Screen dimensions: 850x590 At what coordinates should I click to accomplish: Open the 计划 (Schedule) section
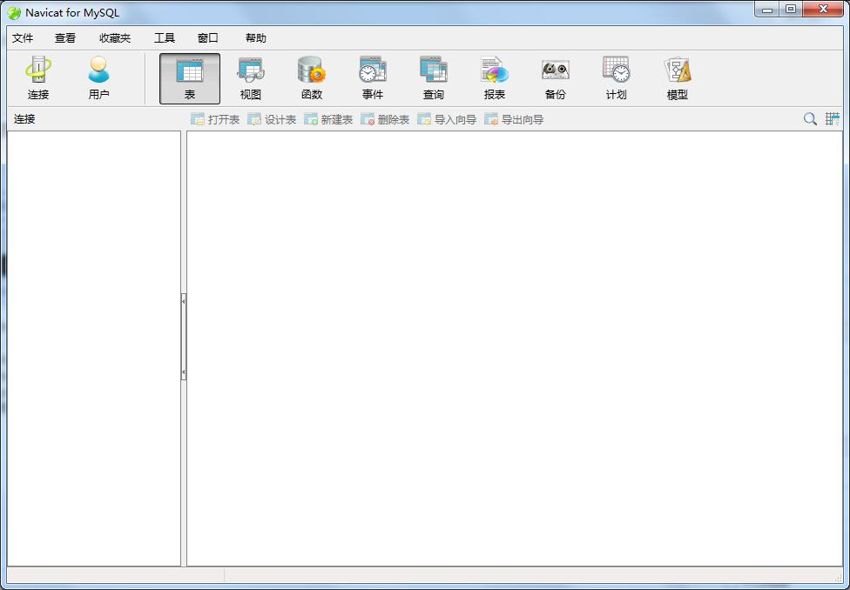(616, 79)
